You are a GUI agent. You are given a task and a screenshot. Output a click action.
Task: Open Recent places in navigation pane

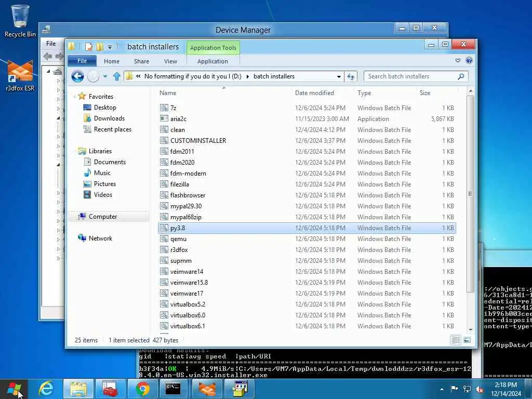point(113,129)
